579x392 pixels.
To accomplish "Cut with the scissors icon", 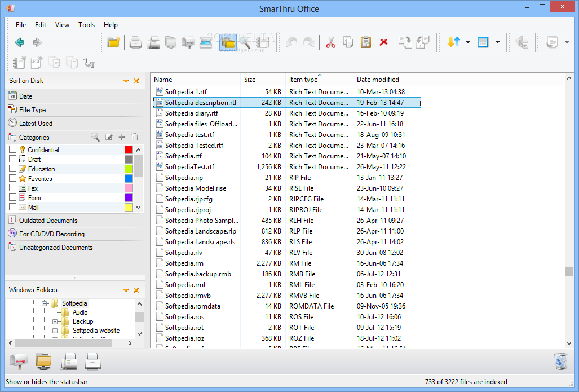I will pyautogui.click(x=330, y=42).
